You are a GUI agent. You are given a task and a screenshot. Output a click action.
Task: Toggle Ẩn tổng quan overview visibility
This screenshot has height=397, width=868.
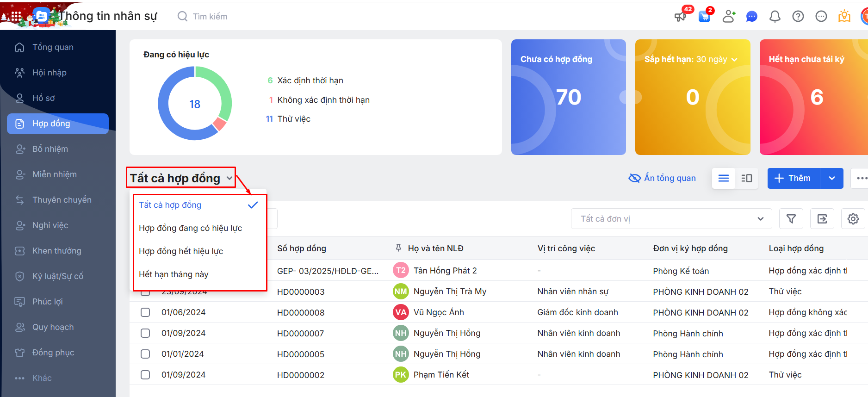click(662, 178)
